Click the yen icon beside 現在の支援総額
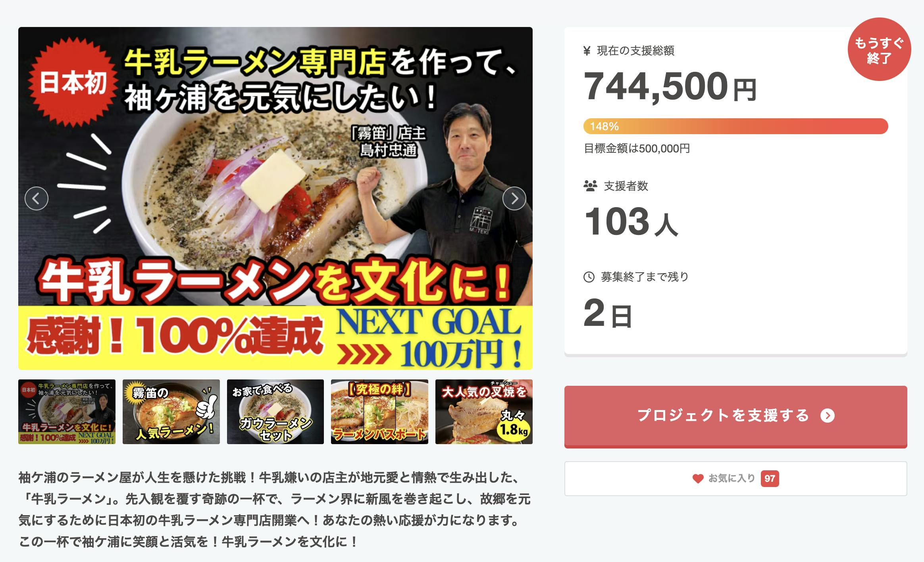Screen dimensions: 924x562 [587, 51]
